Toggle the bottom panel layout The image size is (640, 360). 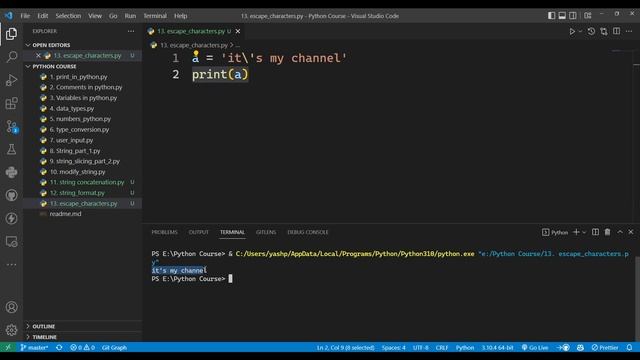pyautogui.click(x=562, y=16)
